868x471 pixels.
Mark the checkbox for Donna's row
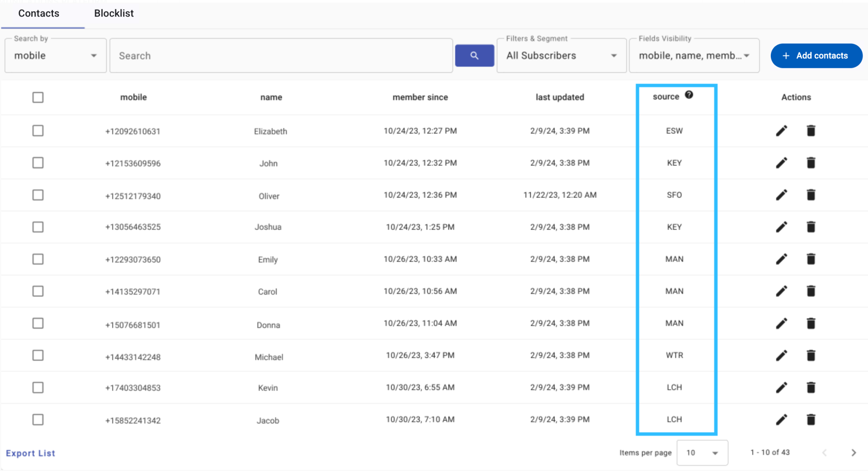pyautogui.click(x=38, y=323)
